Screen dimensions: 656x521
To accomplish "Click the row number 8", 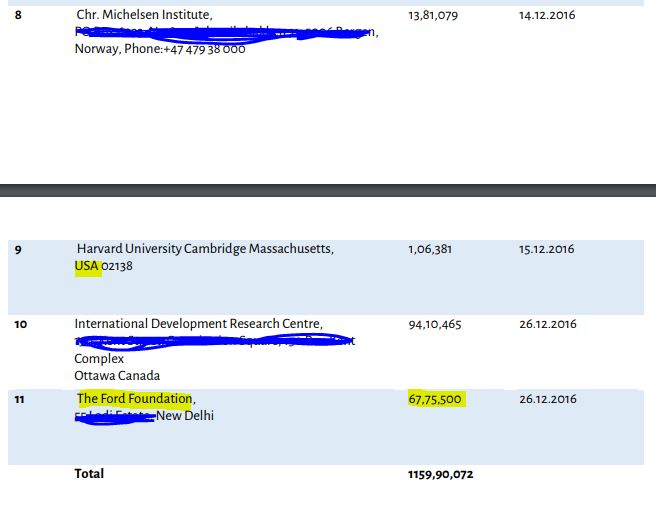I will [18, 16].
